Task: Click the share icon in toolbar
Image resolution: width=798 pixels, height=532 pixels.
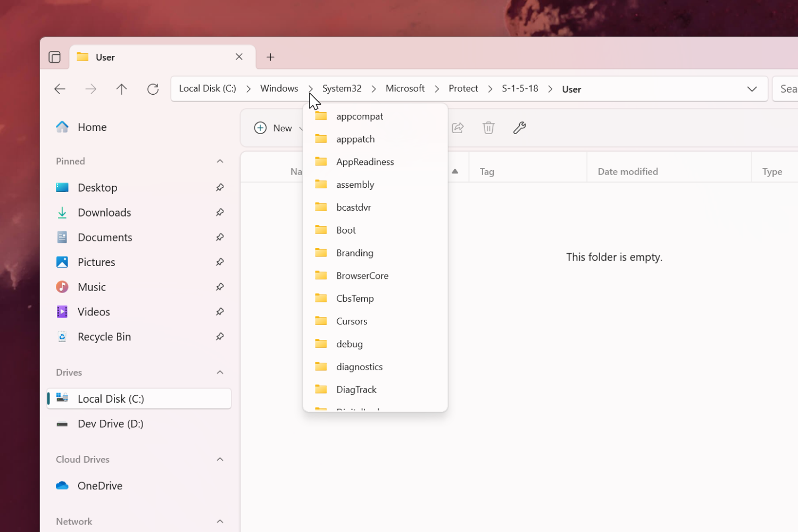Action: coord(458,128)
